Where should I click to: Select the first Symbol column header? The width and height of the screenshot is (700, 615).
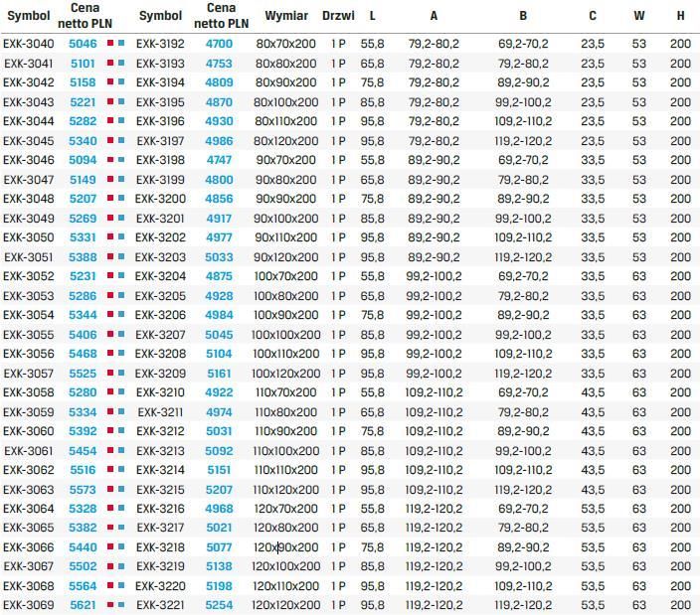click(x=28, y=17)
